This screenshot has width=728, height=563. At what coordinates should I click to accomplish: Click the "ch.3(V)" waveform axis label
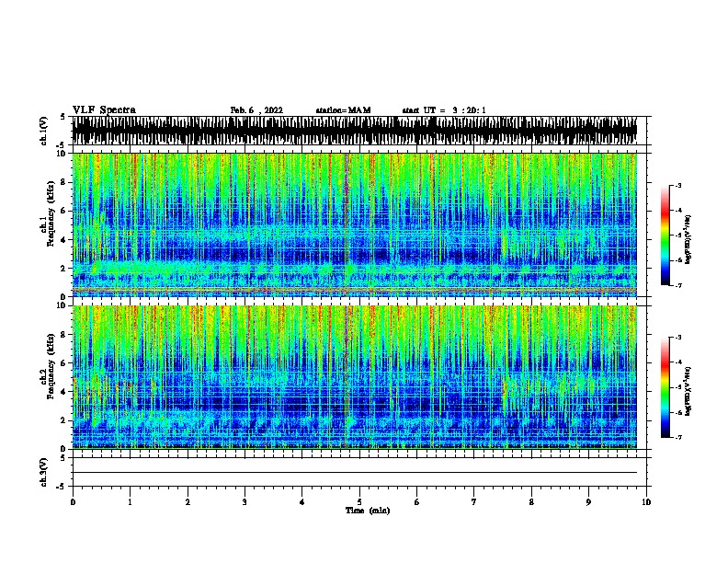(x=43, y=472)
